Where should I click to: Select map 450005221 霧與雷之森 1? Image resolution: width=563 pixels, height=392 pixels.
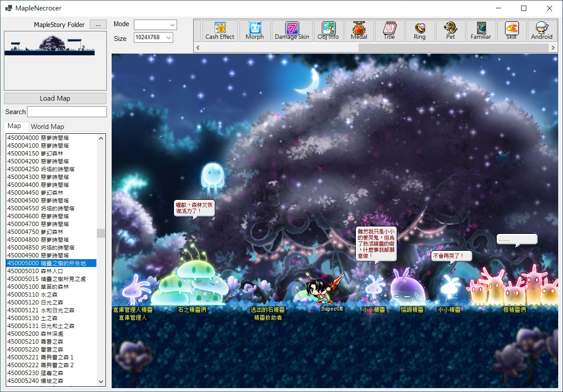click(51, 357)
